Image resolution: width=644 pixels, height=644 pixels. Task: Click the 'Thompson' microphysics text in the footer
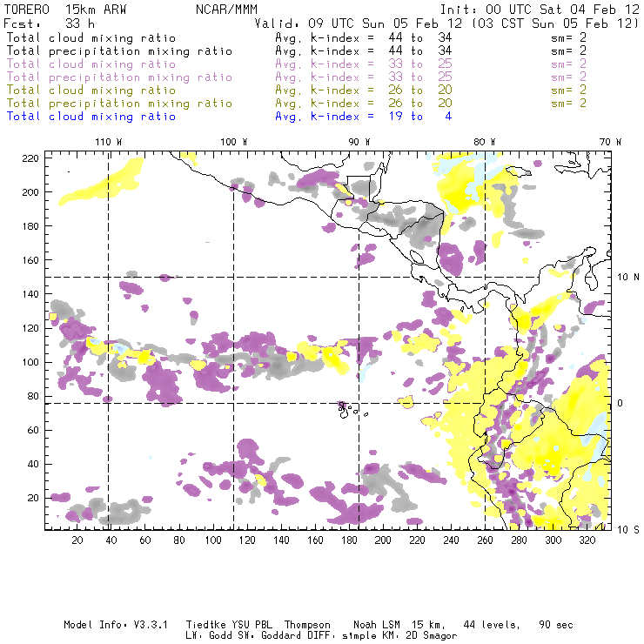tap(307, 625)
